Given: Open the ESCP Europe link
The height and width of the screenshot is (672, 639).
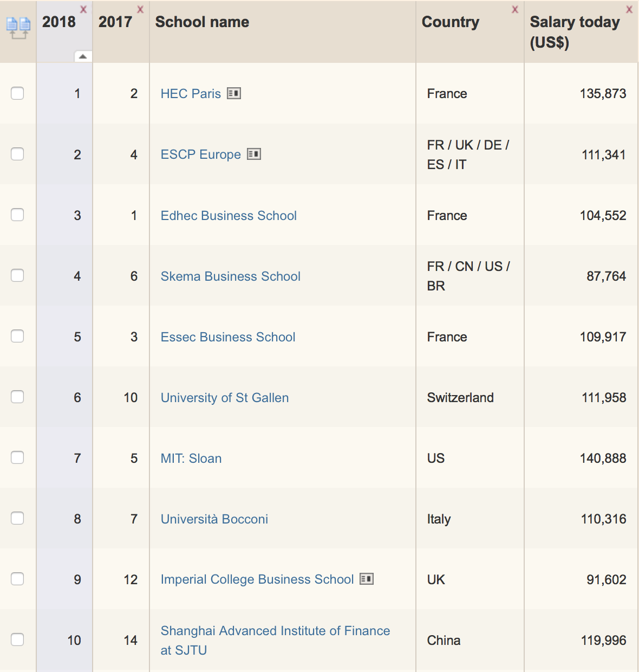Looking at the screenshot, I should click(201, 154).
